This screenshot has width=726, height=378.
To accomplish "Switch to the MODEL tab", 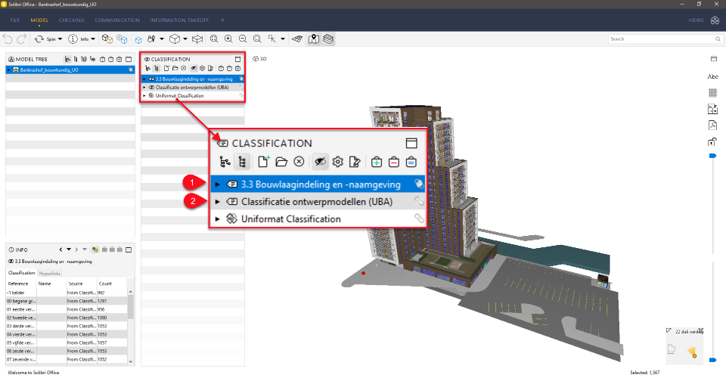I will pos(39,20).
